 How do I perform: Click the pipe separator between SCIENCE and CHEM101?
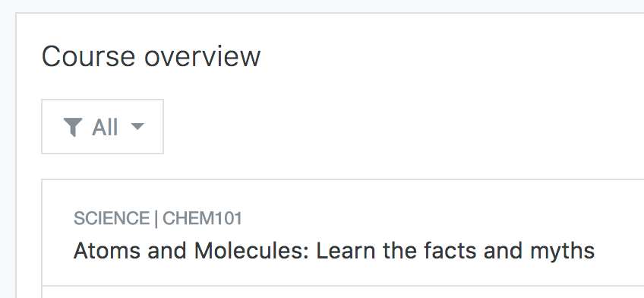tap(156, 218)
